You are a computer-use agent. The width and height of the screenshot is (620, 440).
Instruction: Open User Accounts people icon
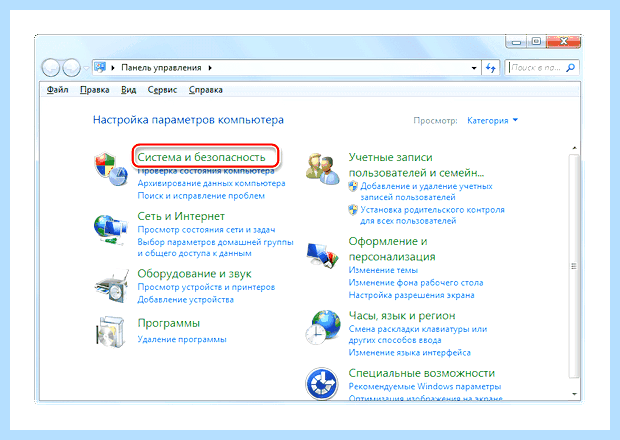click(323, 170)
